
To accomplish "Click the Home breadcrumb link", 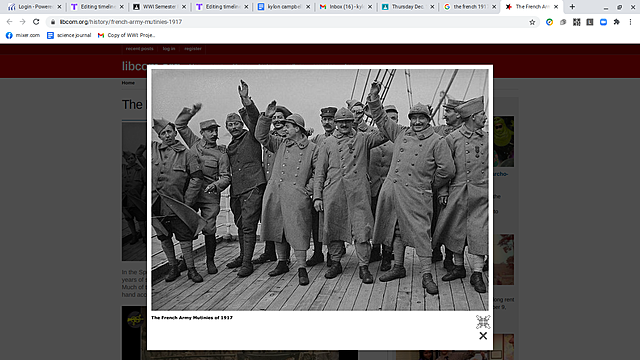I will 128,83.
